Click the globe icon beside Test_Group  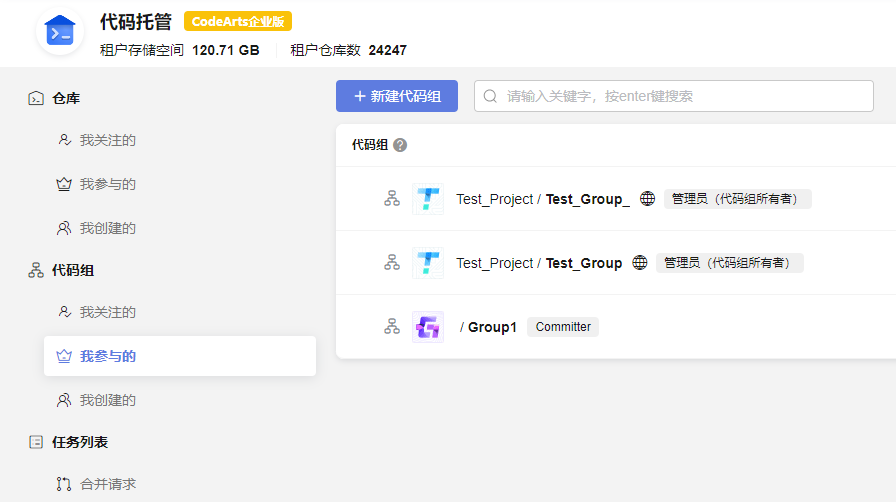pyautogui.click(x=639, y=262)
